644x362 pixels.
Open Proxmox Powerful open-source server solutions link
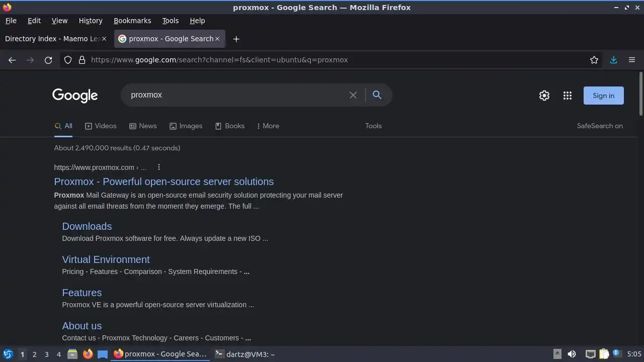click(164, 182)
